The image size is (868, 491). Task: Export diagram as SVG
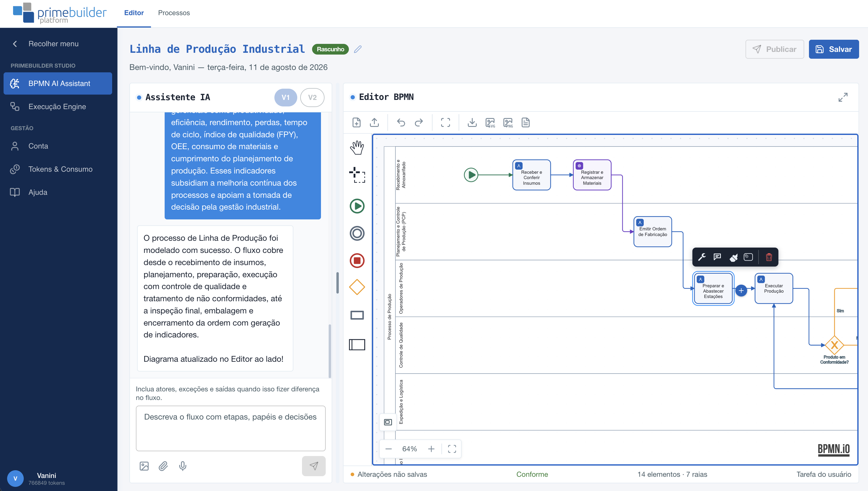[x=490, y=122]
